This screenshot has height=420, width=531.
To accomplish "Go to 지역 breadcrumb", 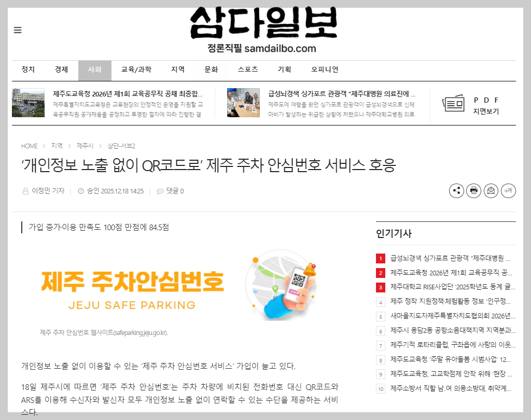I will click(57, 146).
